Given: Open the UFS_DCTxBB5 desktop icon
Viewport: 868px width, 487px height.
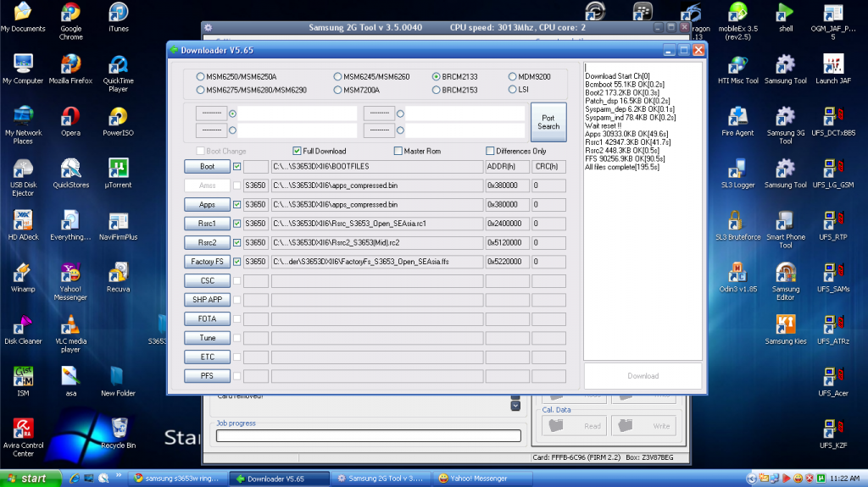Looking at the screenshot, I should pyautogui.click(x=833, y=121).
